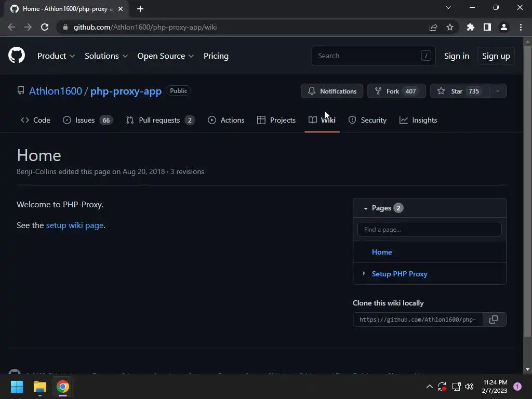Viewport: 532px width, 399px height.
Task: Open the Chrome extensions puzzle icon
Action: pos(470,27)
